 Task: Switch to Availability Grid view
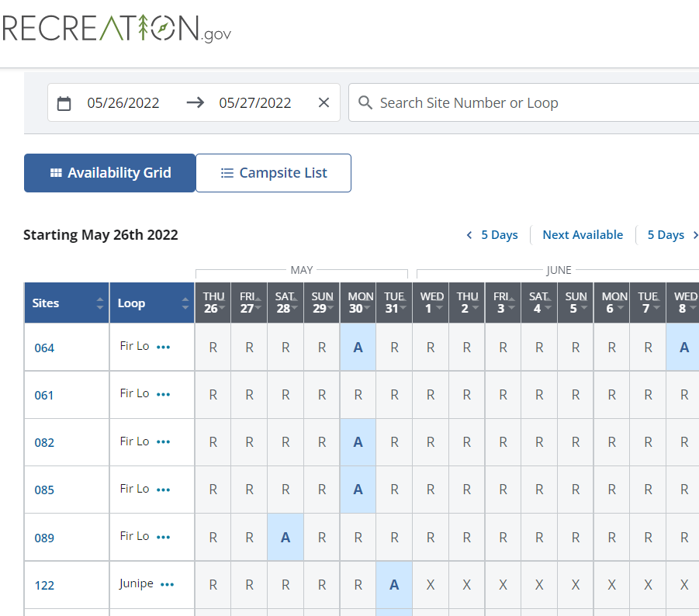[x=109, y=173]
